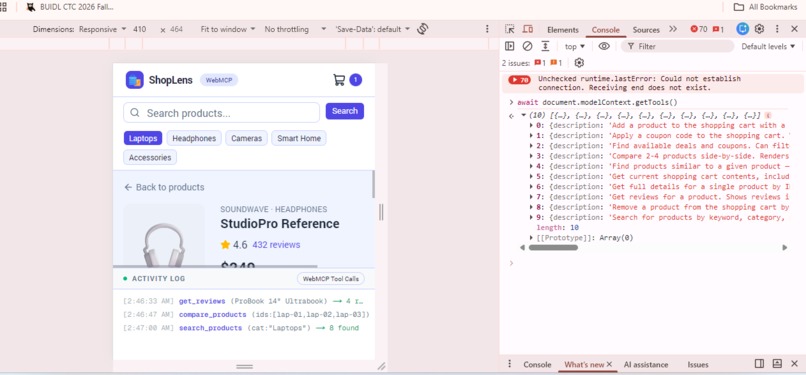
Task: Switch to the Sources tab
Action: coord(646,30)
